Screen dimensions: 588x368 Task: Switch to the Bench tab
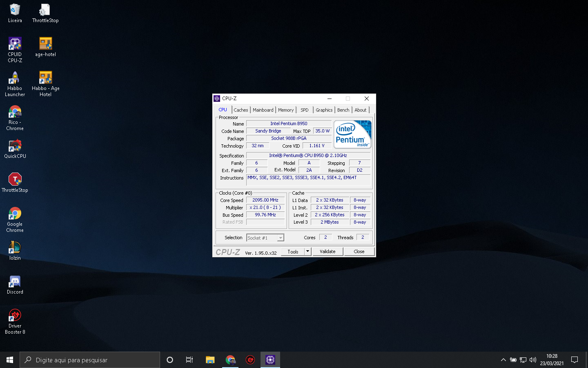click(343, 110)
